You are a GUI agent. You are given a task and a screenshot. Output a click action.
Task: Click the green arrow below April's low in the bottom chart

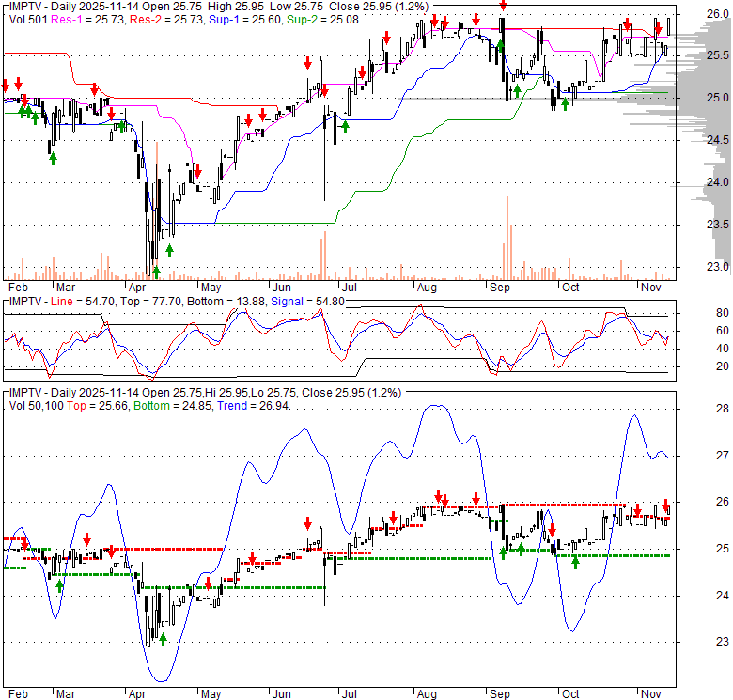pyautogui.click(x=164, y=639)
